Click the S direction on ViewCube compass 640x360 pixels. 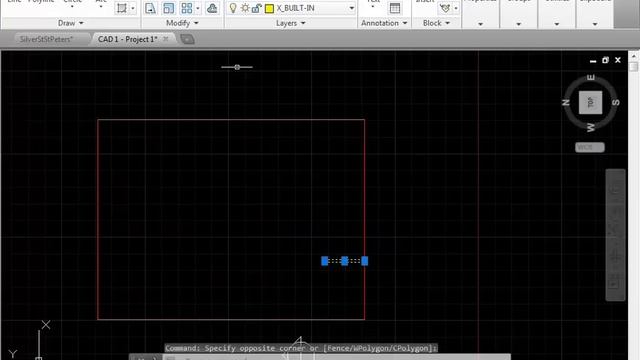[616, 102]
